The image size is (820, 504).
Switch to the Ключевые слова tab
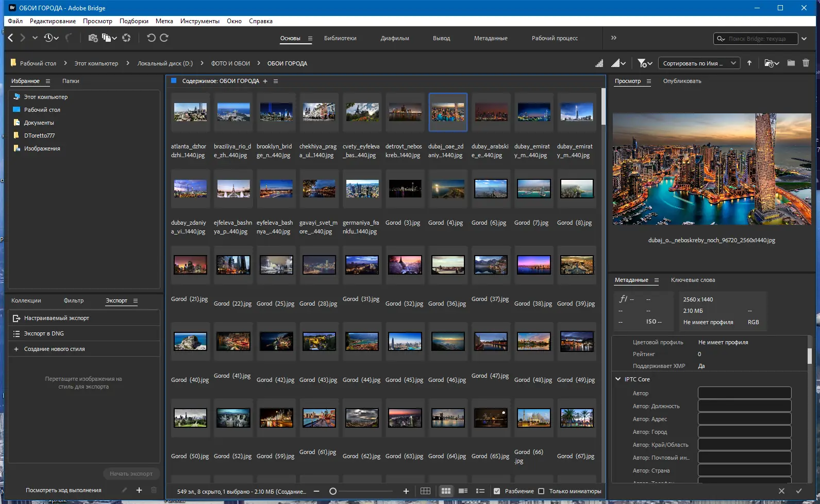coord(693,280)
